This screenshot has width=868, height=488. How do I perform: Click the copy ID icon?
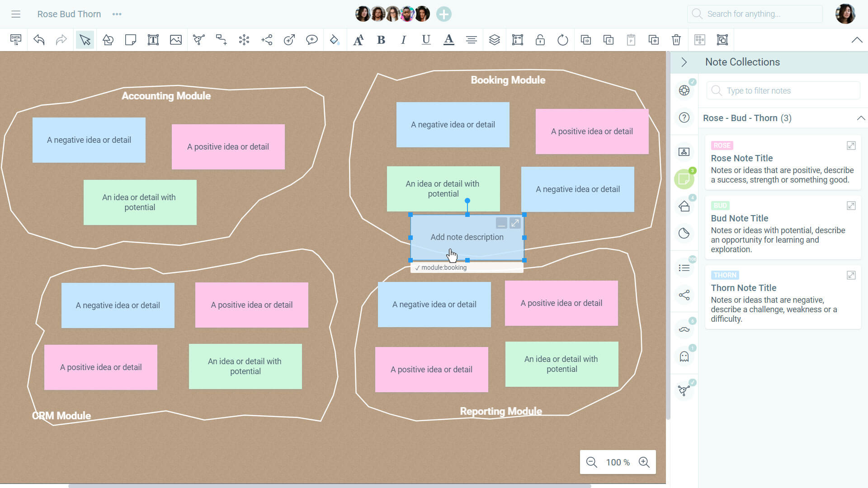[585, 40]
